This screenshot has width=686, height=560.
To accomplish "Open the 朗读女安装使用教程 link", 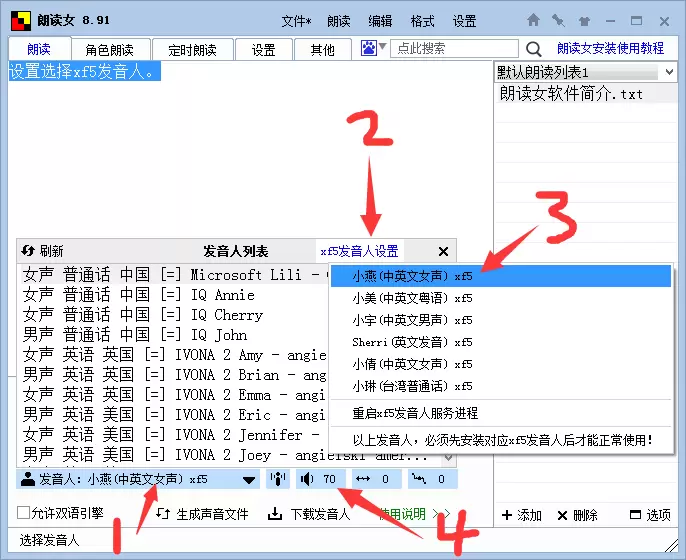I will point(610,48).
